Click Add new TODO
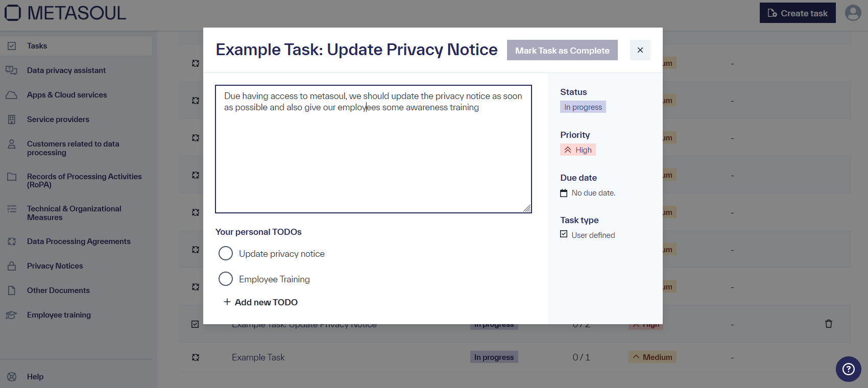Screen dimensions: 868x388 (261, 302)
